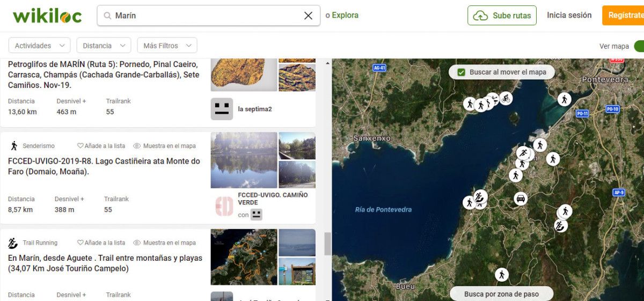This screenshot has height=301, width=644.
Task: Toggle Buscar al mover el mapa checkbox
Action: pos(461,72)
